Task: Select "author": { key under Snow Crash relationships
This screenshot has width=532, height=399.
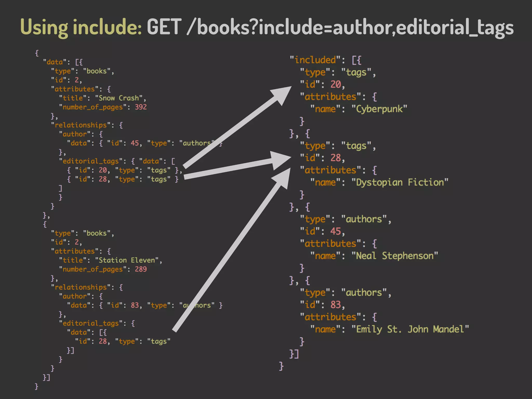Action: [81, 134]
